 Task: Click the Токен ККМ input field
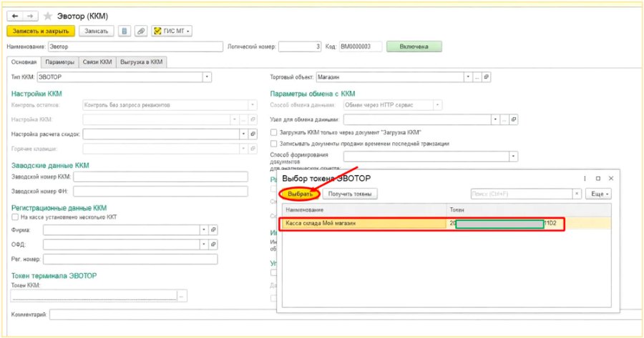coord(94,295)
